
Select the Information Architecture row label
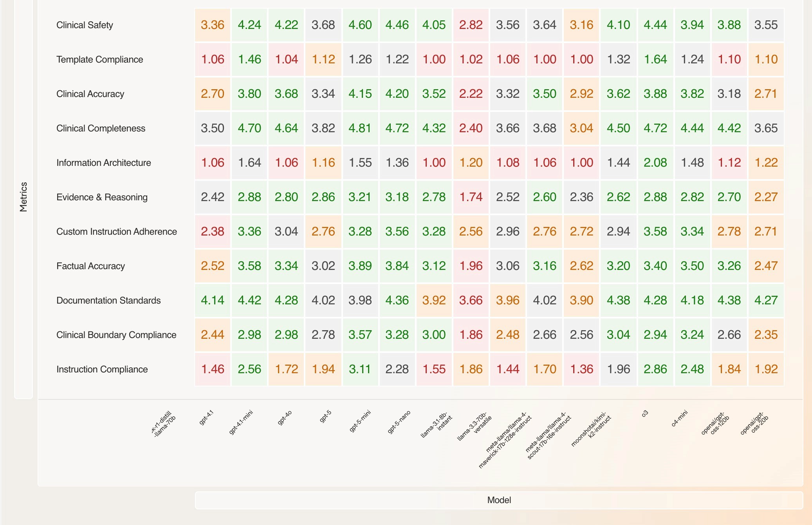click(x=103, y=163)
